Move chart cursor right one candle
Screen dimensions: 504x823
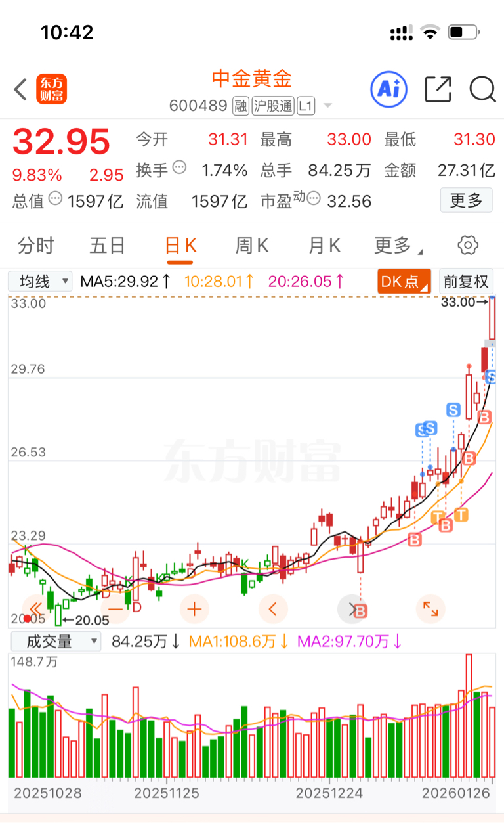coord(352,609)
